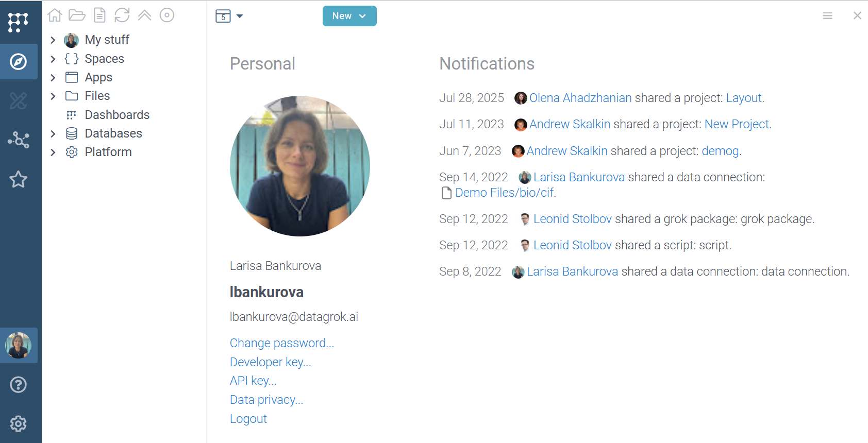The height and width of the screenshot is (443, 868).
Task: Select the Browse compass icon in the sidebar
Action: (x=19, y=61)
